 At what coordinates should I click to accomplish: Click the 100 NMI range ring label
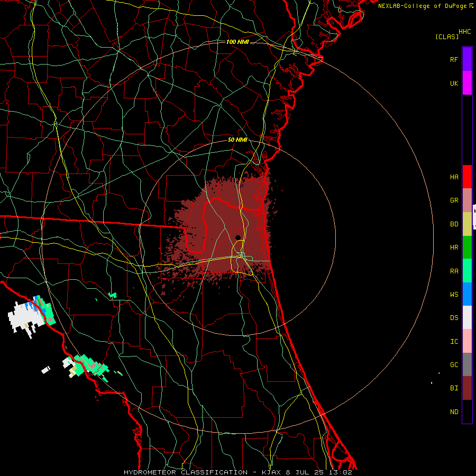click(237, 42)
